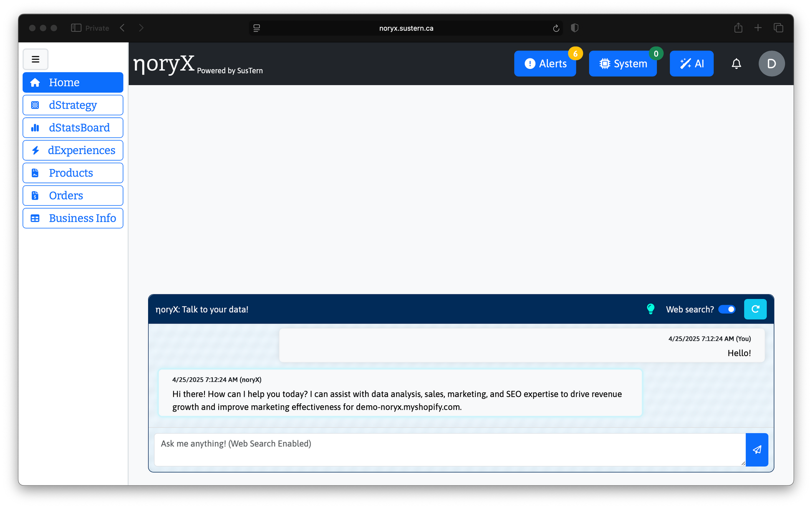Click the noryX reply message bubble
Image resolution: width=812 pixels, height=508 pixels.
400,392
